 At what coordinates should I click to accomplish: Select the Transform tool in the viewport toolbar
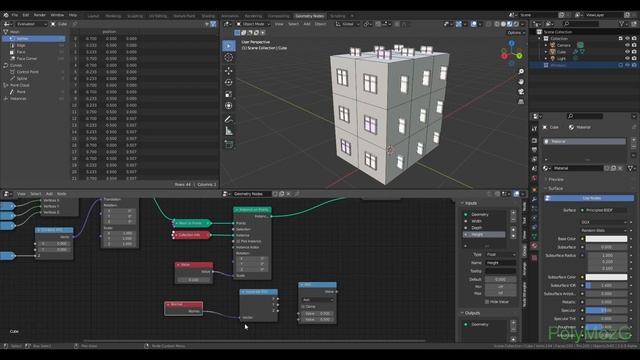(x=229, y=106)
